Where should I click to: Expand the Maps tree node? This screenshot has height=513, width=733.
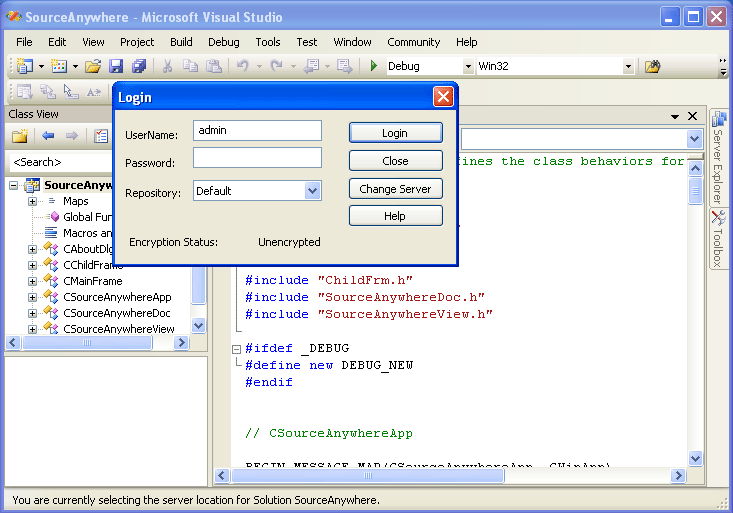coord(32,202)
